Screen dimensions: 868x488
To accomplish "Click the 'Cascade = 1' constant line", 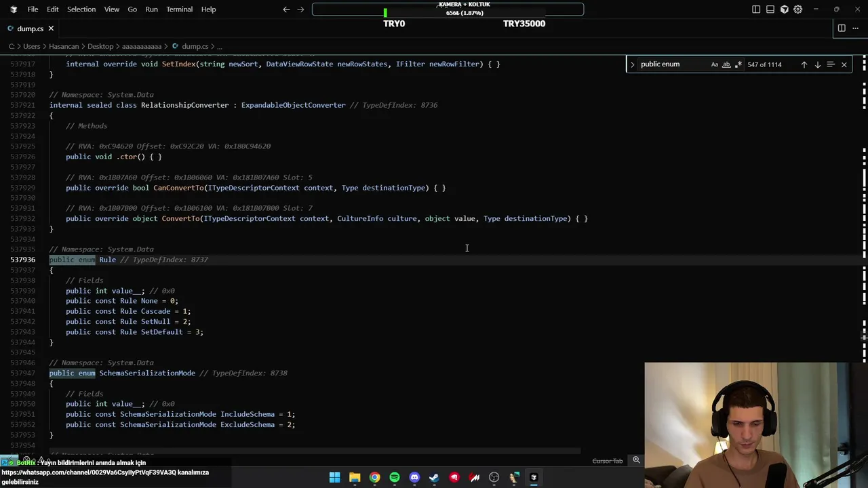I will coord(128,311).
